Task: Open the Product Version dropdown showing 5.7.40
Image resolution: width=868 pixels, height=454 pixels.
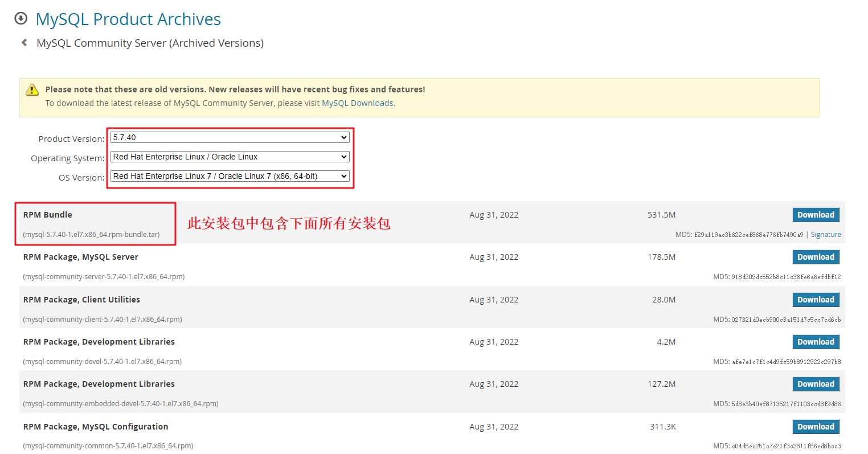Action: pos(230,137)
